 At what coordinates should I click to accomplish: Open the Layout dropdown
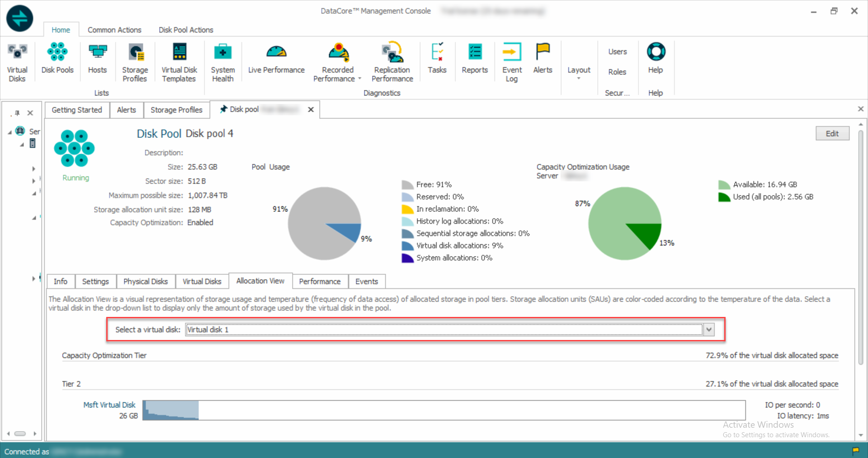(x=579, y=72)
